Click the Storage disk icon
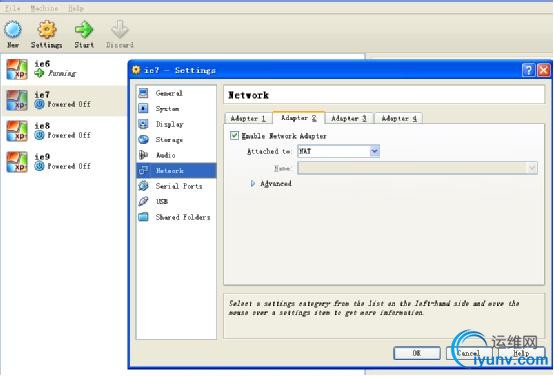This screenshot has height=376, width=554. pyautogui.click(x=143, y=140)
